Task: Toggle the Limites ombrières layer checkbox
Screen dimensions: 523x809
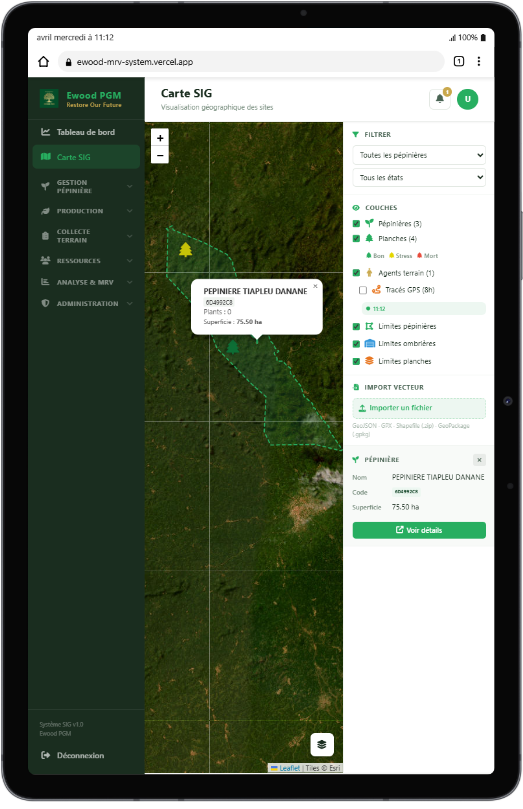Action: [x=356, y=344]
